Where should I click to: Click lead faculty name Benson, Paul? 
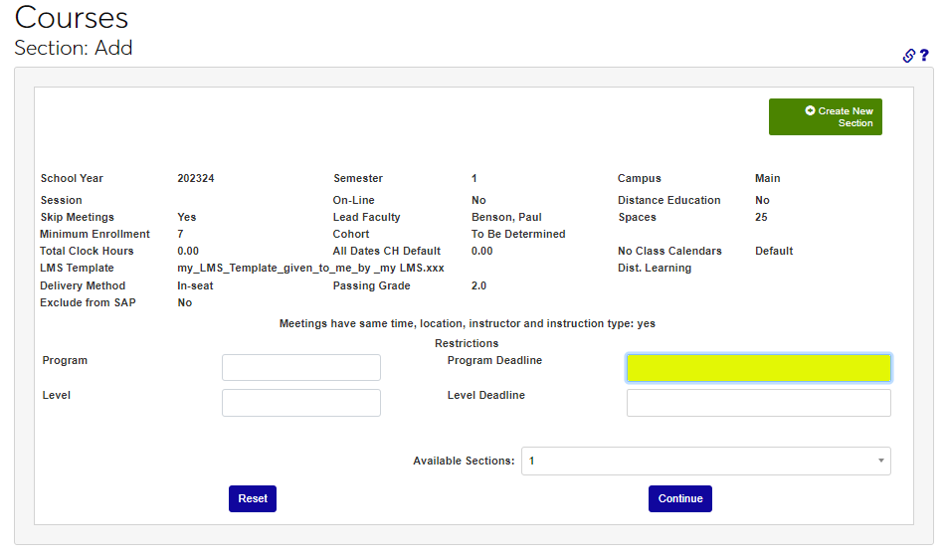point(506,217)
